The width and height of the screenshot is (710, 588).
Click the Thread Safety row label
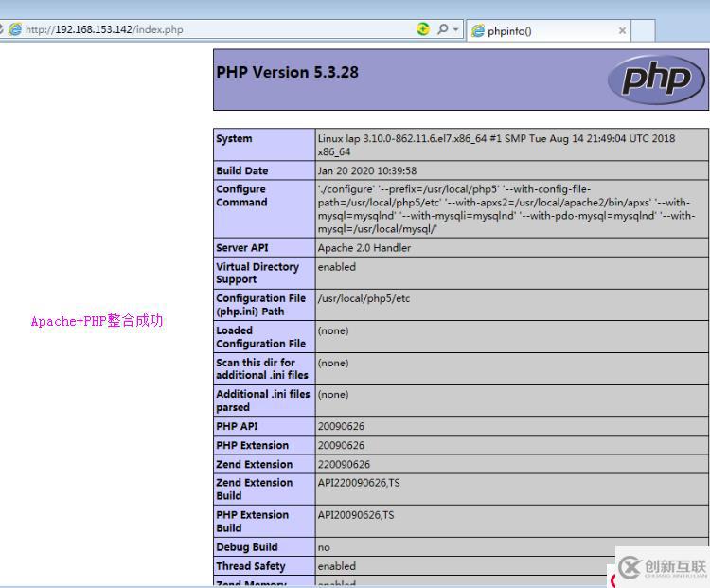(250, 566)
